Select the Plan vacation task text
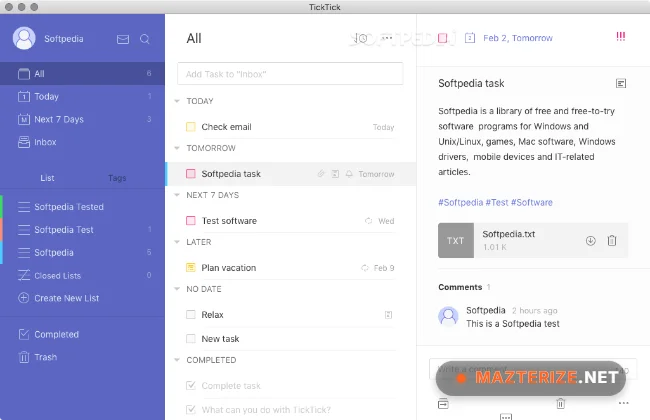 click(x=229, y=268)
